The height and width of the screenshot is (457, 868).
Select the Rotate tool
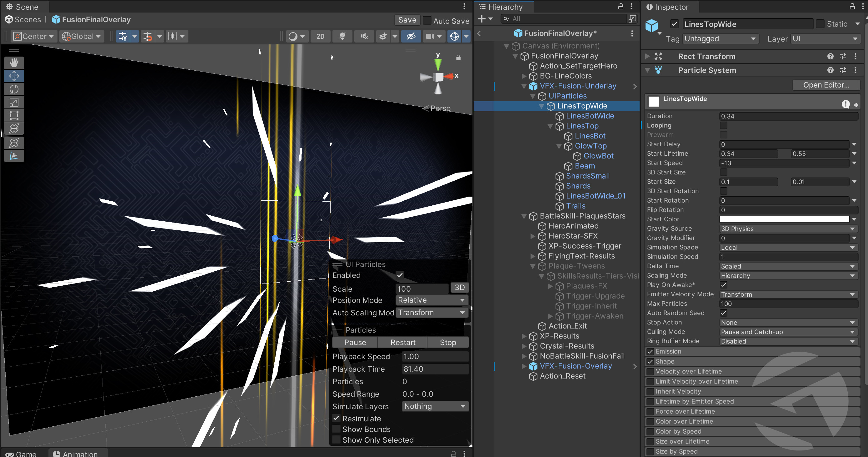14,89
